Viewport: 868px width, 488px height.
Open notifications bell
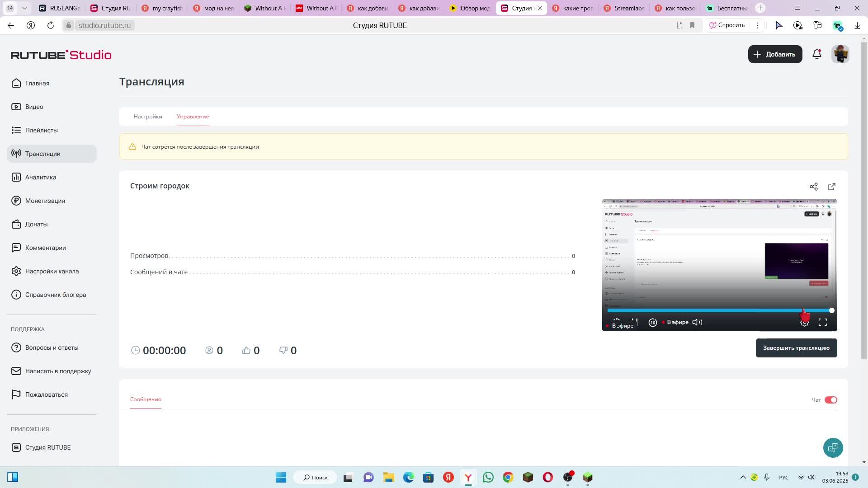(816, 54)
